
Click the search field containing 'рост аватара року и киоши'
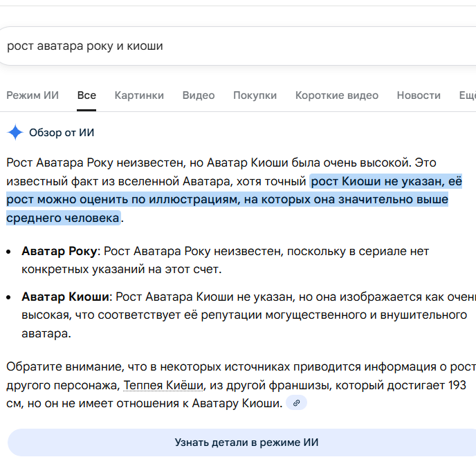tap(238, 46)
